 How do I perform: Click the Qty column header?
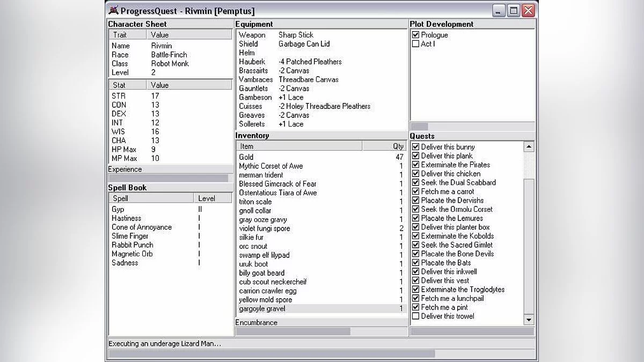click(385, 146)
